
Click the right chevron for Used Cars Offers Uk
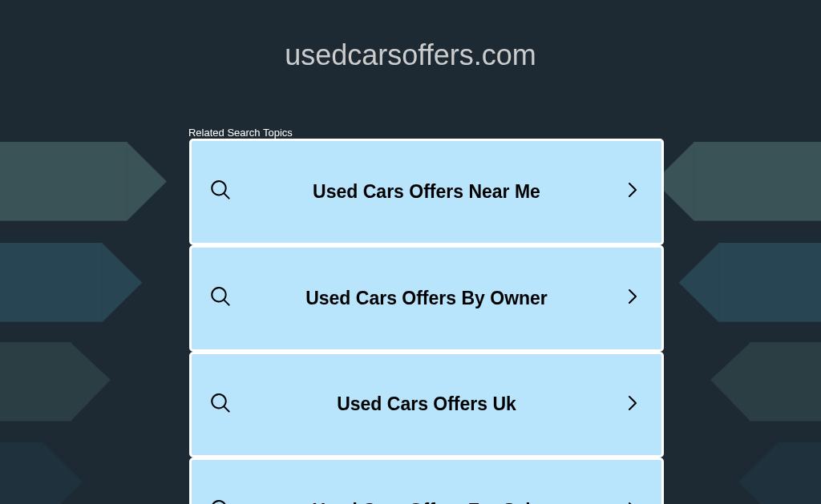click(x=633, y=403)
